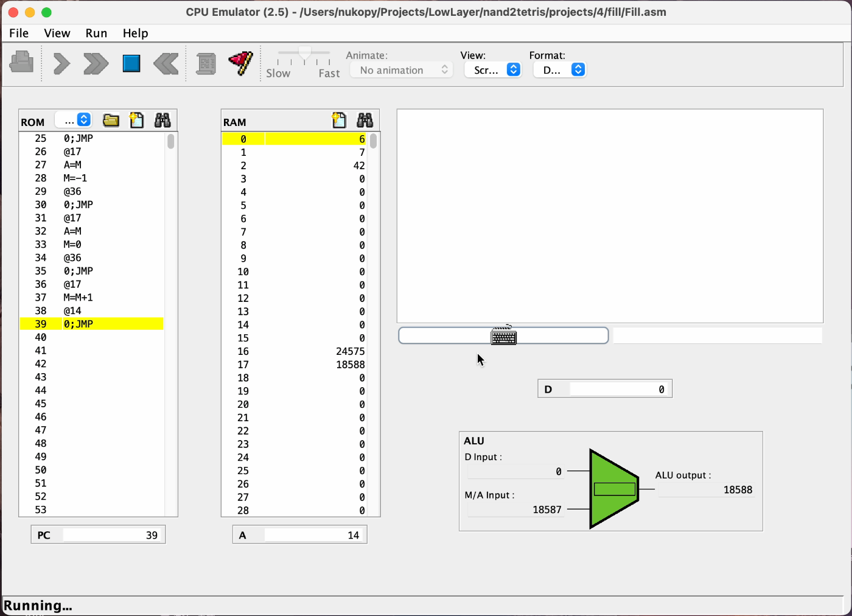Click the Breakpoints red flag icon
Screen dimensions: 852x616
[241, 63]
